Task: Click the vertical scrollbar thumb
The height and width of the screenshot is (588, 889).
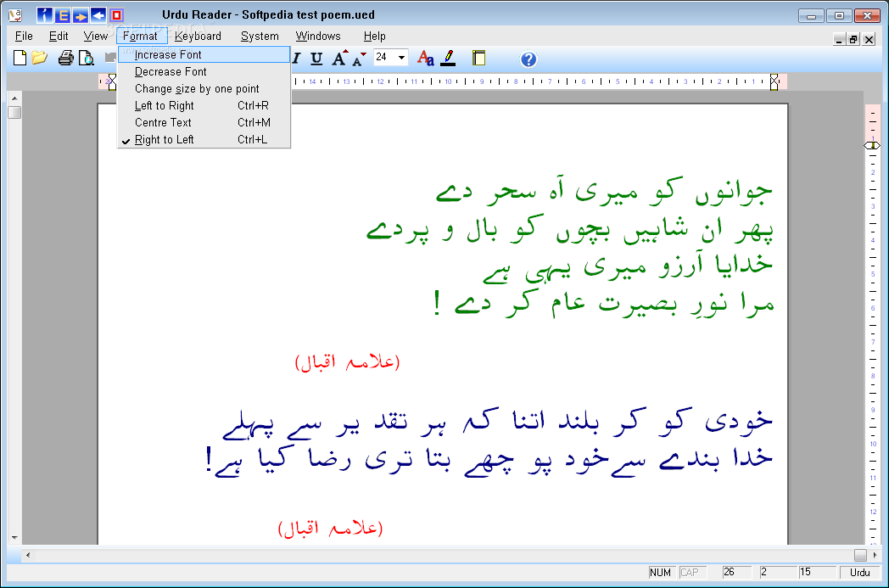Action: pos(14,112)
